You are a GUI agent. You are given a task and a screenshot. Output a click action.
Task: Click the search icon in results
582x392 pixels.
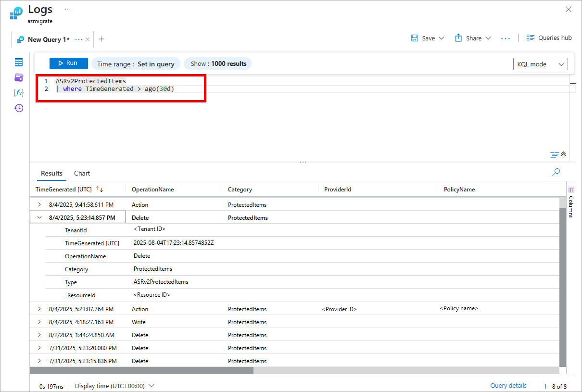point(556,172)
